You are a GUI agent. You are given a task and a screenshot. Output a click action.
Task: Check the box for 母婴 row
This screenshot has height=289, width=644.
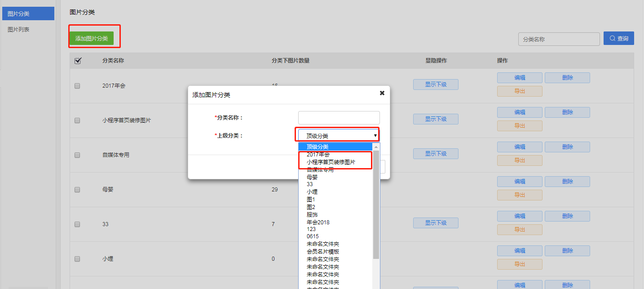coord(77,190)
